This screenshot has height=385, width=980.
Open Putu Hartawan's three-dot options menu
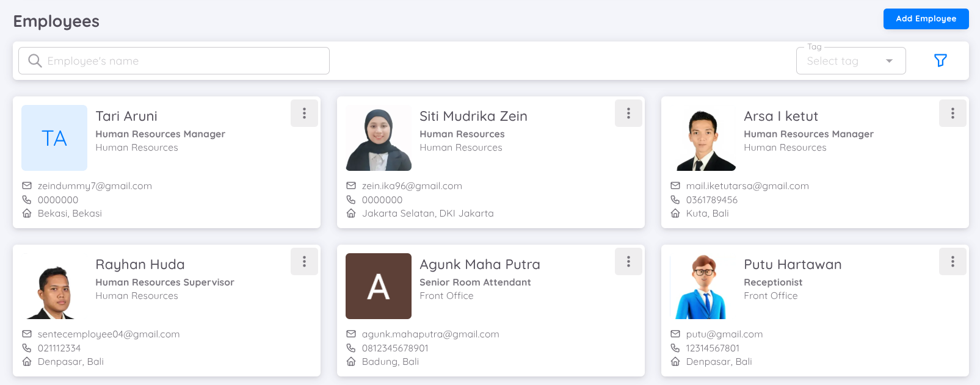point(953,262)
